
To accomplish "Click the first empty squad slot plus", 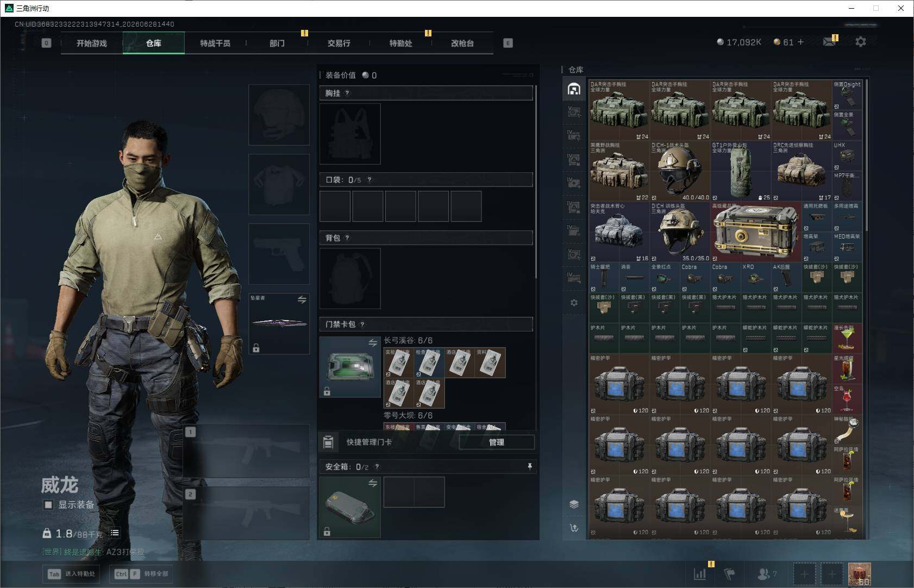I will (804, 574).
